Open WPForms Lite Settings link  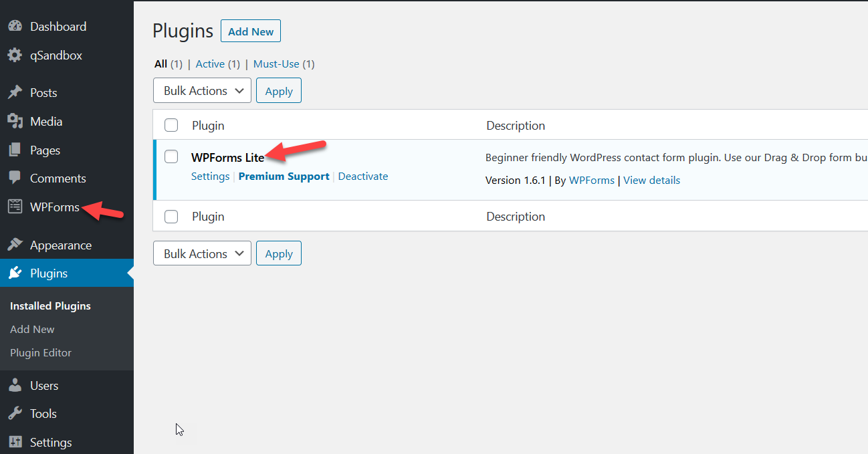210,177
